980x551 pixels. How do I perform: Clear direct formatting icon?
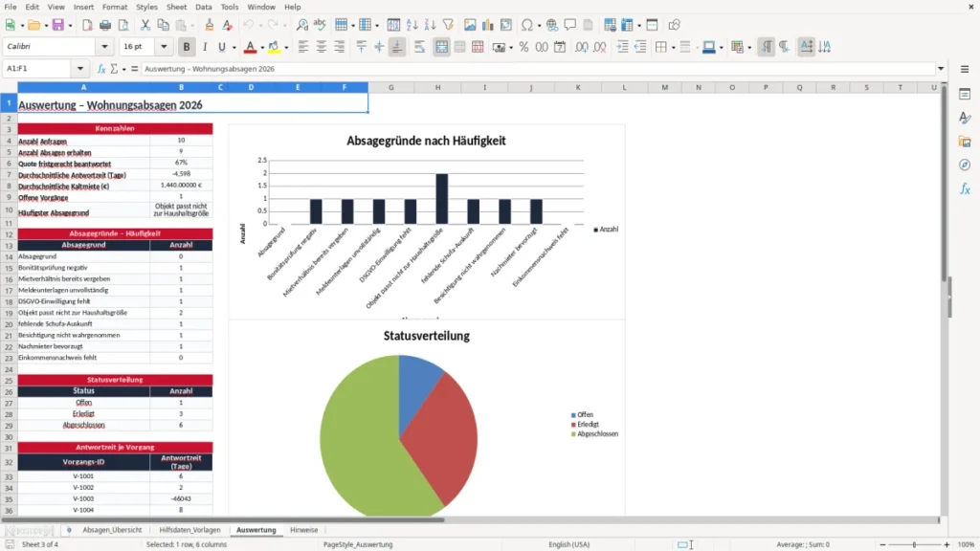tap(228, 25)
